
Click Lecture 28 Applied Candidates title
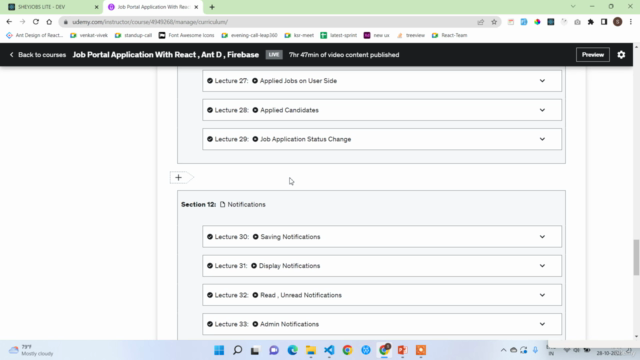click(289, 110)
